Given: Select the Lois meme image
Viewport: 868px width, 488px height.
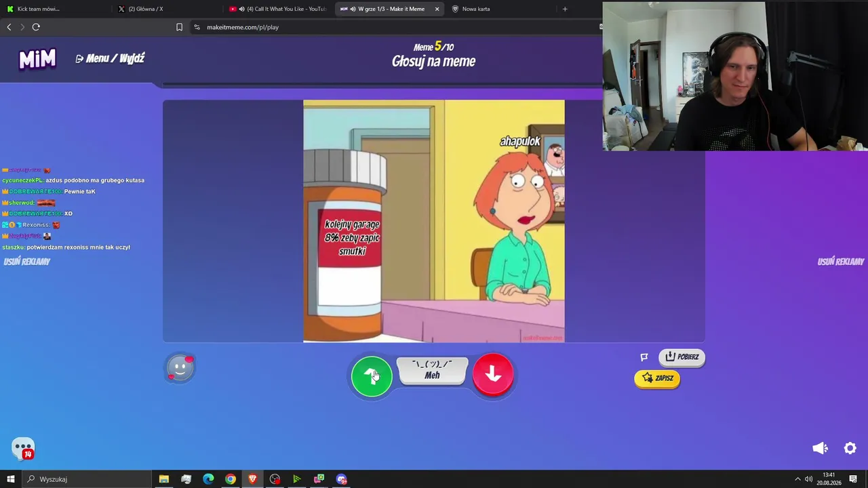Looking at the screenshot, I should [433, 221].
